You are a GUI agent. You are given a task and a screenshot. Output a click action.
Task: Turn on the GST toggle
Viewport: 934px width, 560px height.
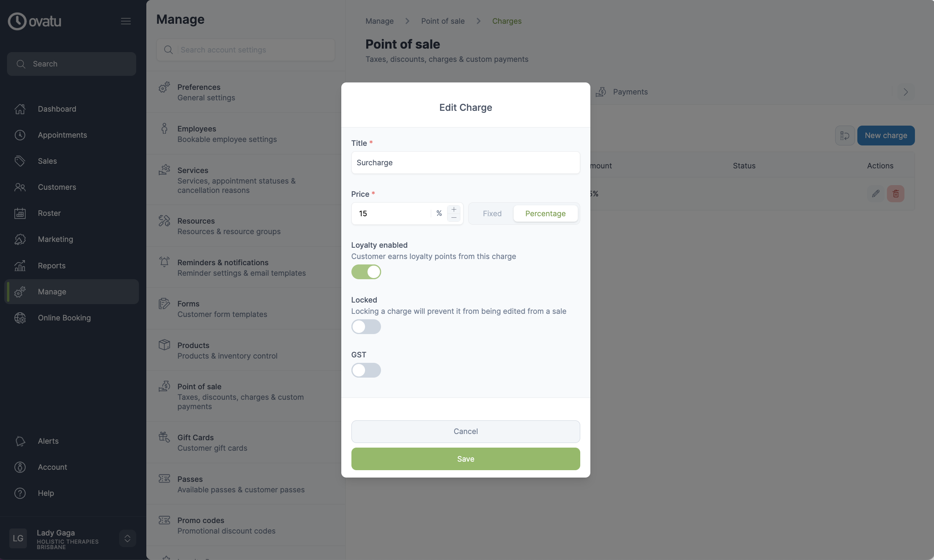coord(366,370)
